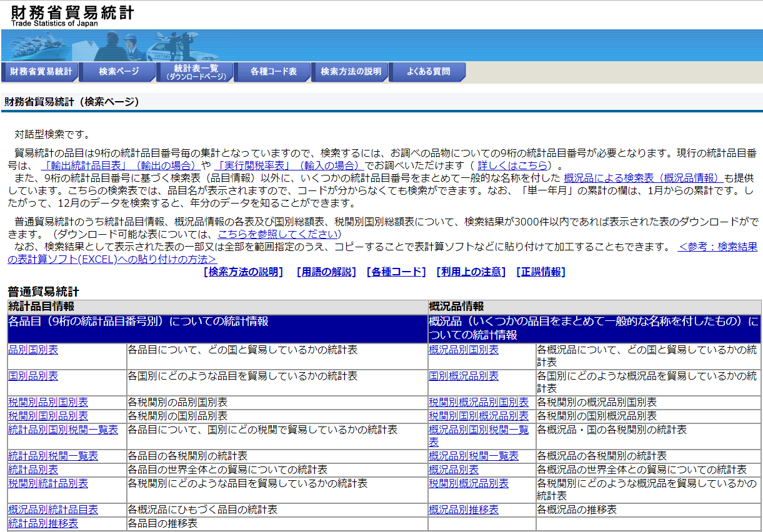Click the [正誤情報] link
This screenshot has height=532, width=763.
tap(541, 272)
